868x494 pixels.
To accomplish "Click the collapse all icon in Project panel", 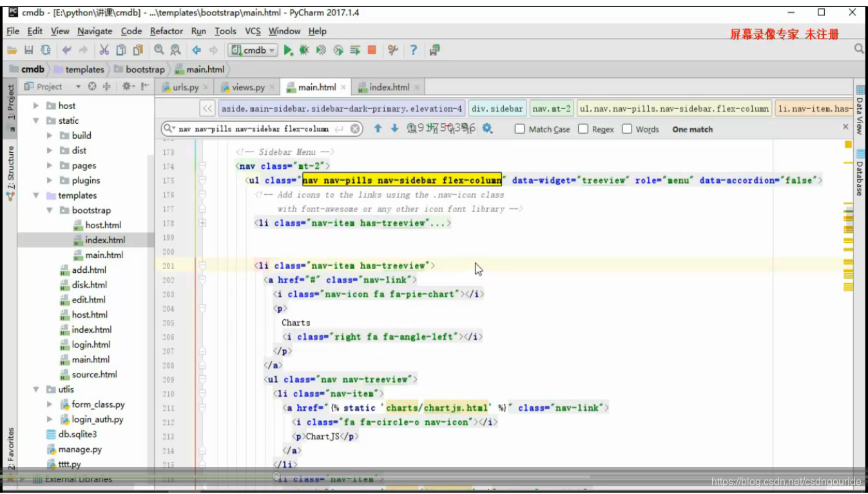I will click(106, 86).
